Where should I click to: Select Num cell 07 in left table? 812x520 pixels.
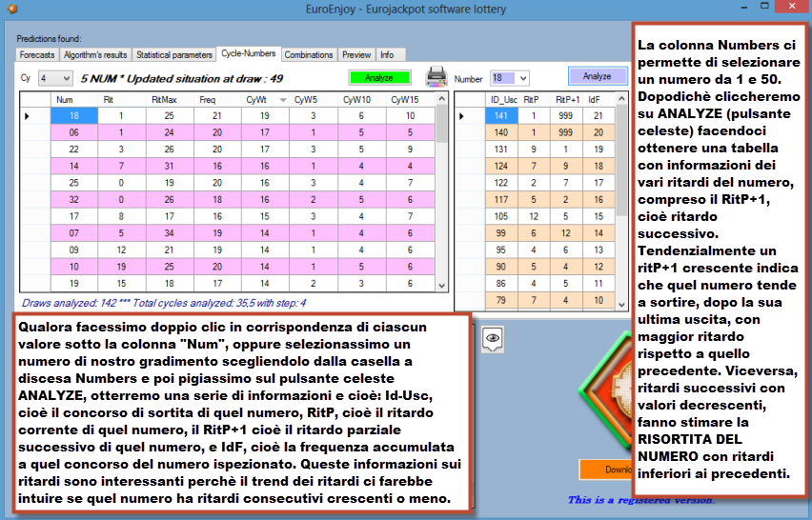(x=74, y=233)
